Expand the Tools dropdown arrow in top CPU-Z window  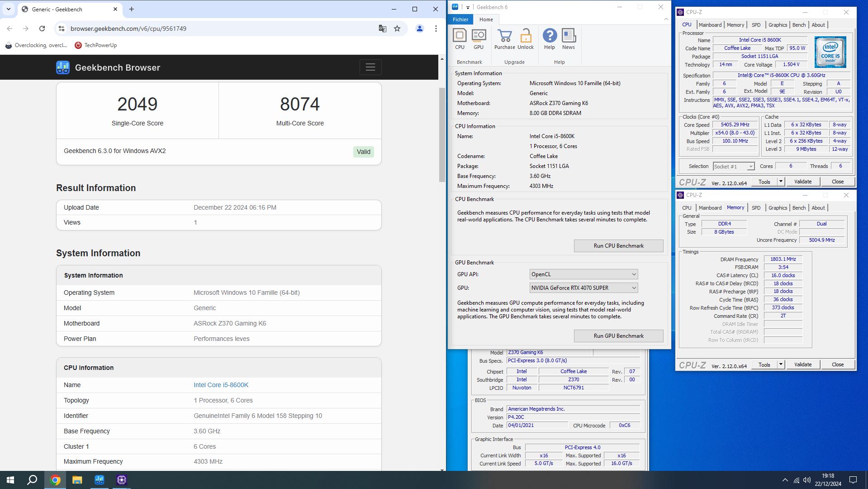point(781,182)
